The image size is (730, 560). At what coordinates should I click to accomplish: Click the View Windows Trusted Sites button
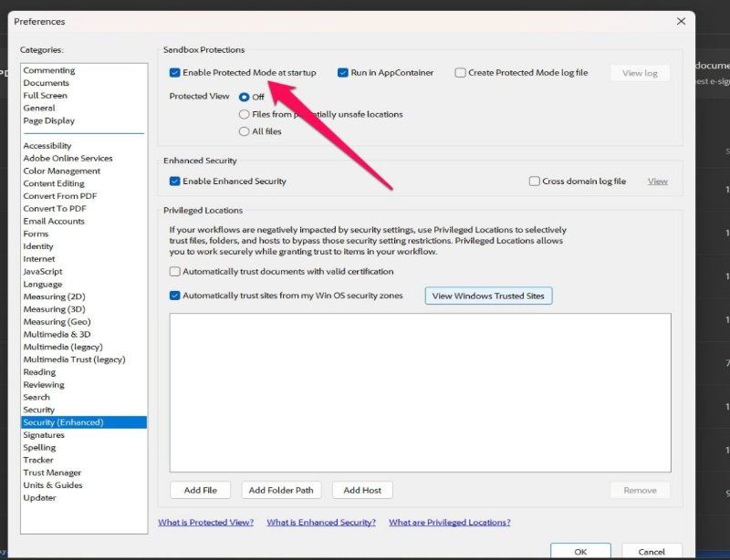(488, 295)
